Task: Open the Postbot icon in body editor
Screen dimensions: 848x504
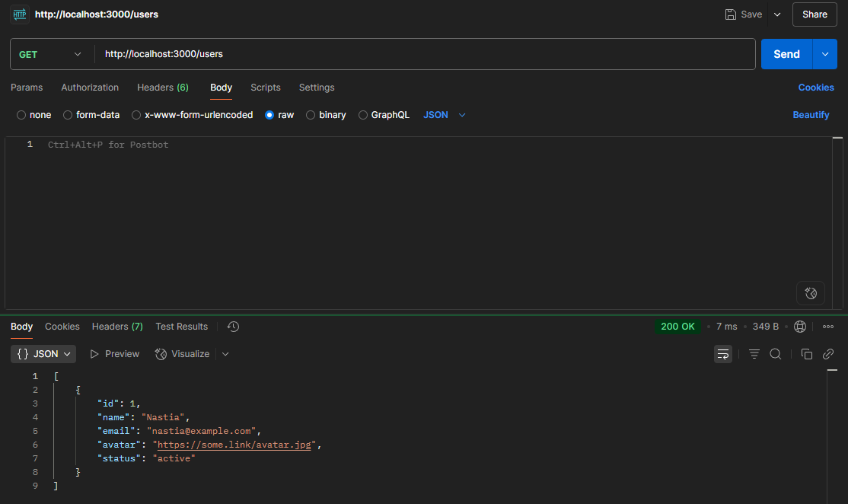Action: 811,293
